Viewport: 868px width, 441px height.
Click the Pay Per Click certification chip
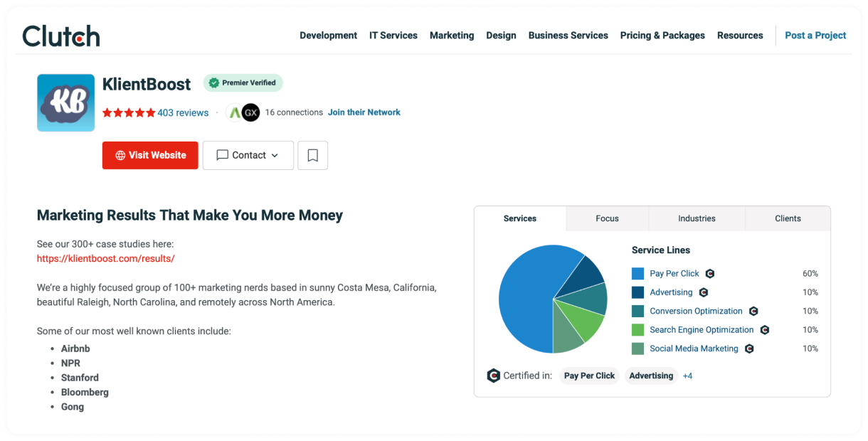tap(589, 376)
